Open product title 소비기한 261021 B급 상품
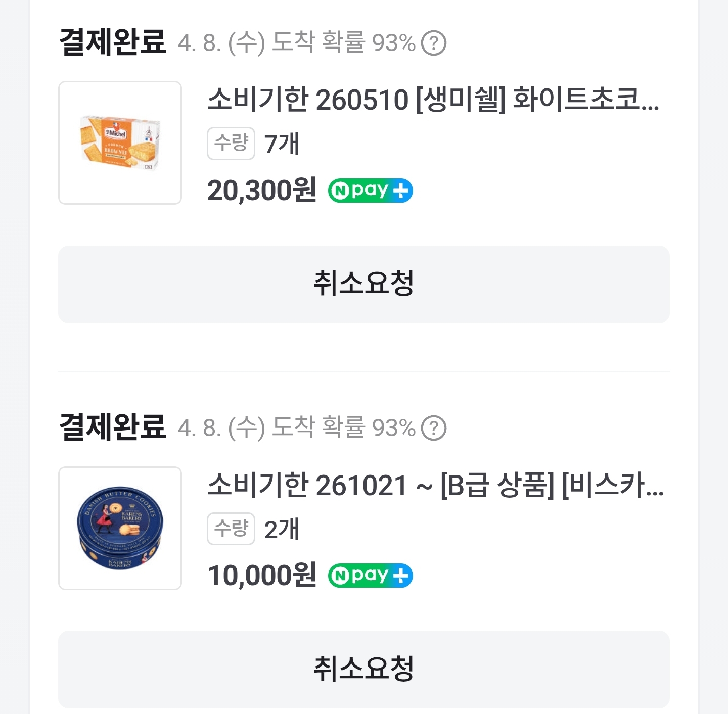Viewport: 728px width, 714px height. [x=435, y=485]
